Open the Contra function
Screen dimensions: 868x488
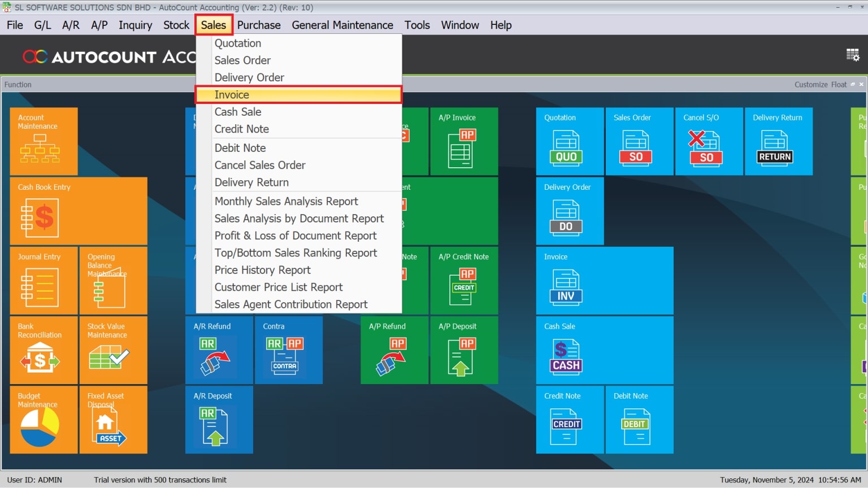289,350
